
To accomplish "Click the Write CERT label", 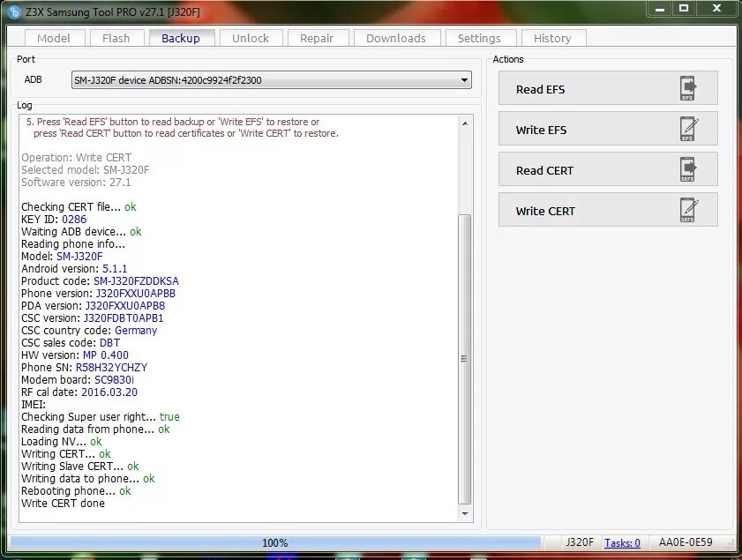I will click(x=545, y=212).
